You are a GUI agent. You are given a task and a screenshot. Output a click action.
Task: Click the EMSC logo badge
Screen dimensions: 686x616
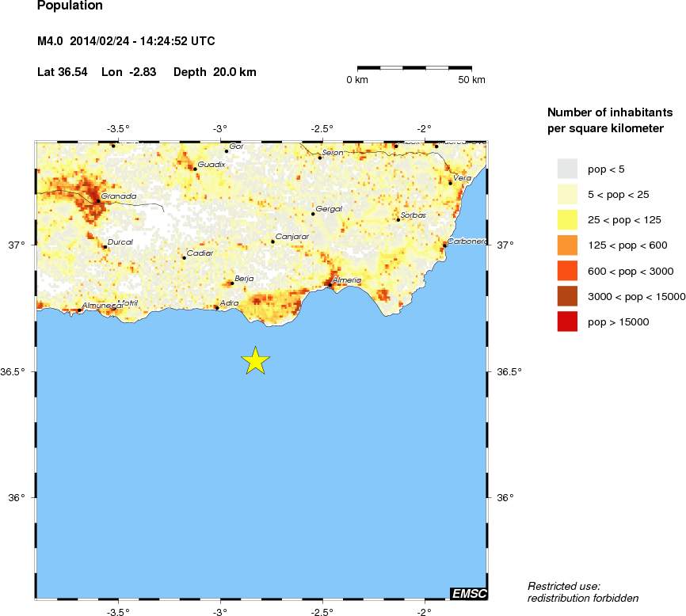point(471,591)
